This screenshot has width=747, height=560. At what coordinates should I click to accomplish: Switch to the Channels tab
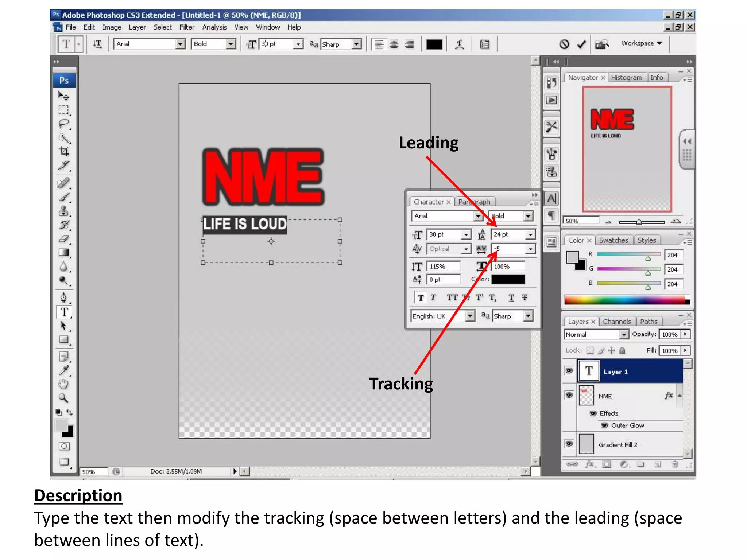[617, 322]
